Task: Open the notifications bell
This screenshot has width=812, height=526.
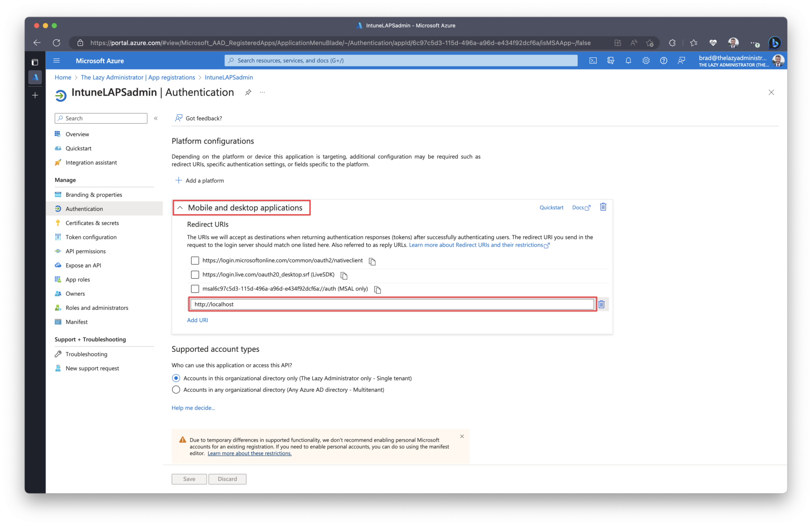Action: [x=628, y=61]
